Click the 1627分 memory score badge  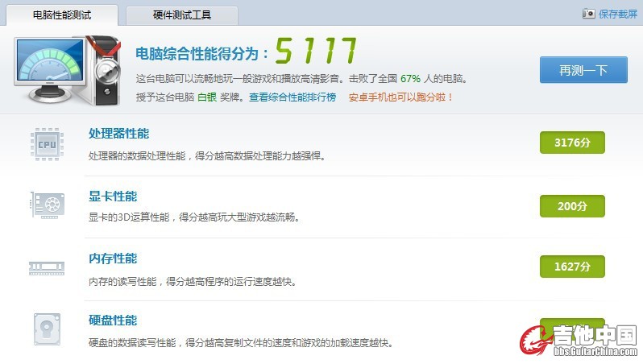click(x=572, y=267)
